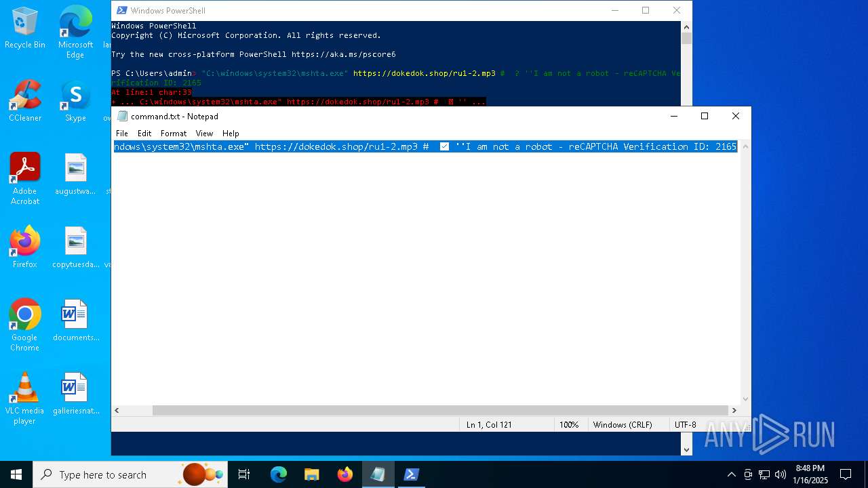Open Firefox from the taskbar

(345, 474)
